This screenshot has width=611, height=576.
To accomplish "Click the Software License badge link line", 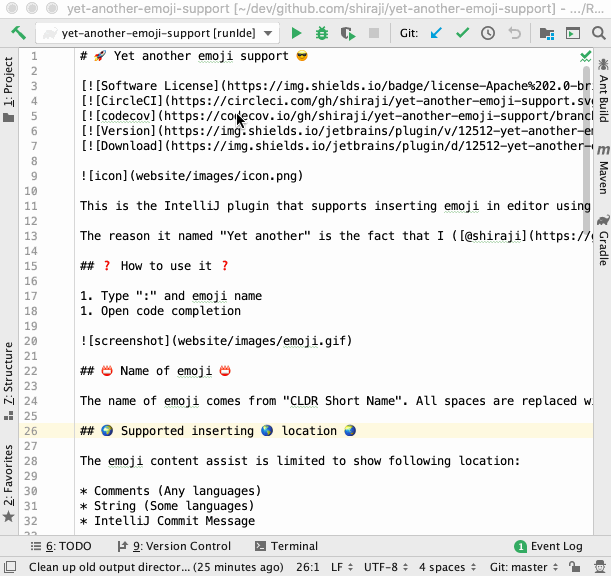I will [x=336, y=86].
